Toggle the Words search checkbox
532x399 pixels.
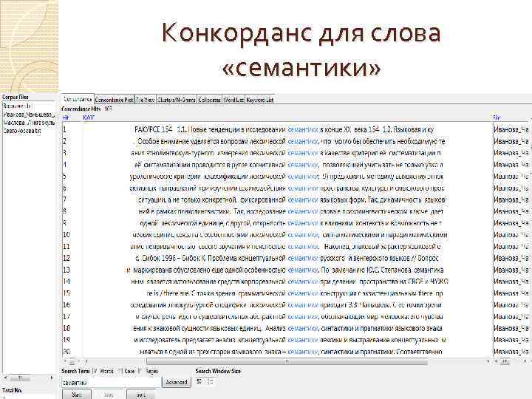tap(95, 371)
